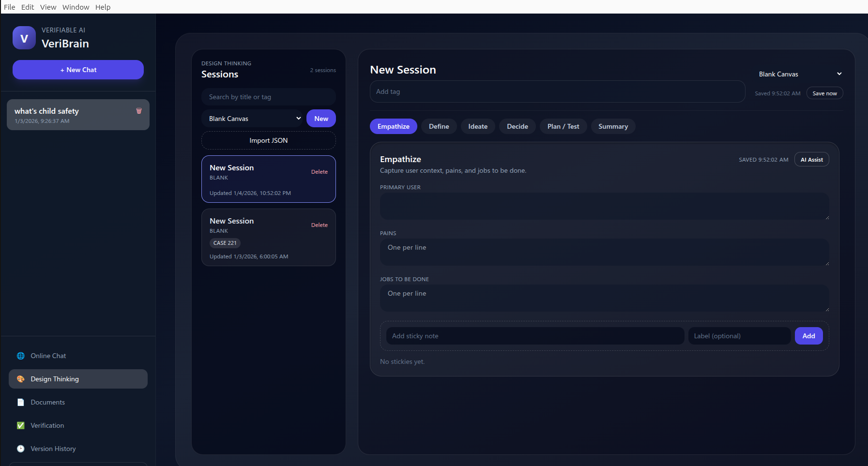Screen dimensions: 868x466
Task: Switch to the Define tab
Action: [x=439, y=126]
